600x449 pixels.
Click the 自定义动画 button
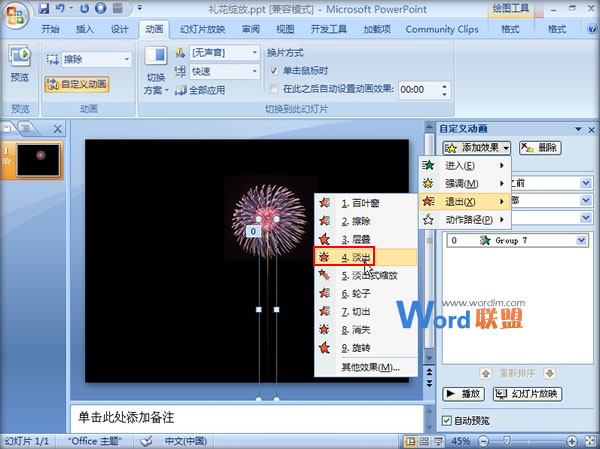coord(77,84)
